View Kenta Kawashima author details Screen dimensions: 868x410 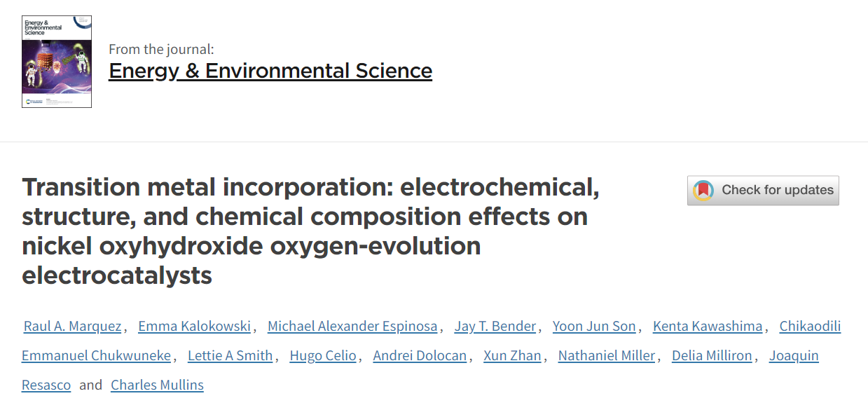coord(708,326)
